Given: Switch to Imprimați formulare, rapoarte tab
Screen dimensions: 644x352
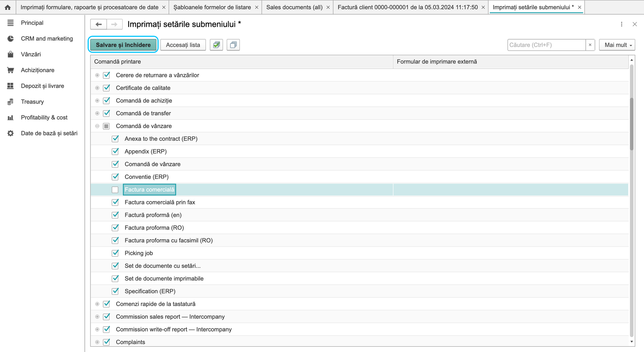Looking at the screenshot, I should (x=89, y=7).
